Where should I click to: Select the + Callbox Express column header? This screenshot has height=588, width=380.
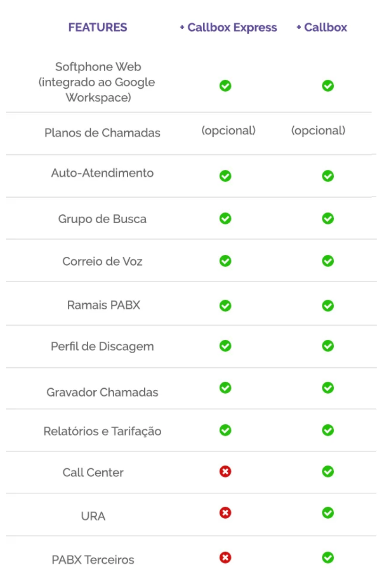click(228, 27)
